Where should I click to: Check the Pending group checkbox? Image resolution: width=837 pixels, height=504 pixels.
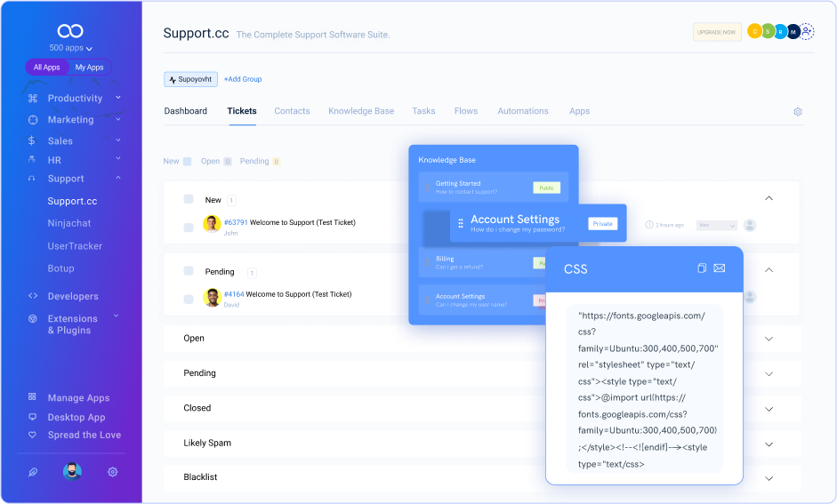click(x=189, y=271)
